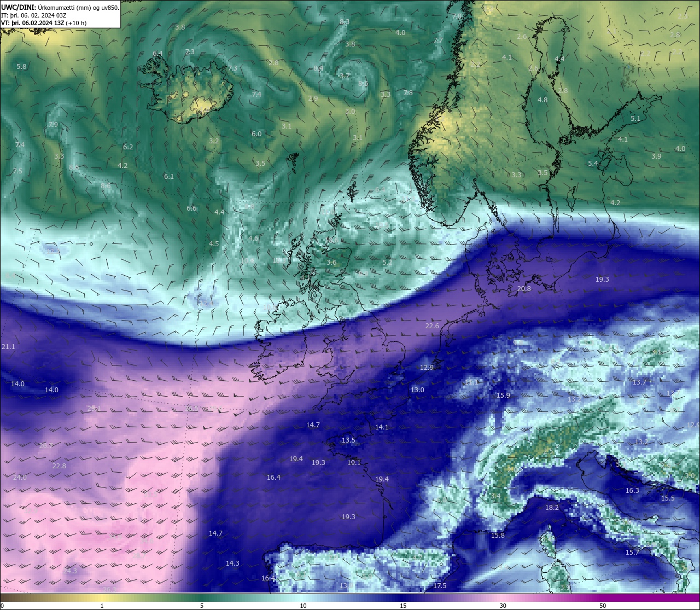Click the 22.6 value over the North Sea
The image size is (700, 610).
click(x=432, y=326)
